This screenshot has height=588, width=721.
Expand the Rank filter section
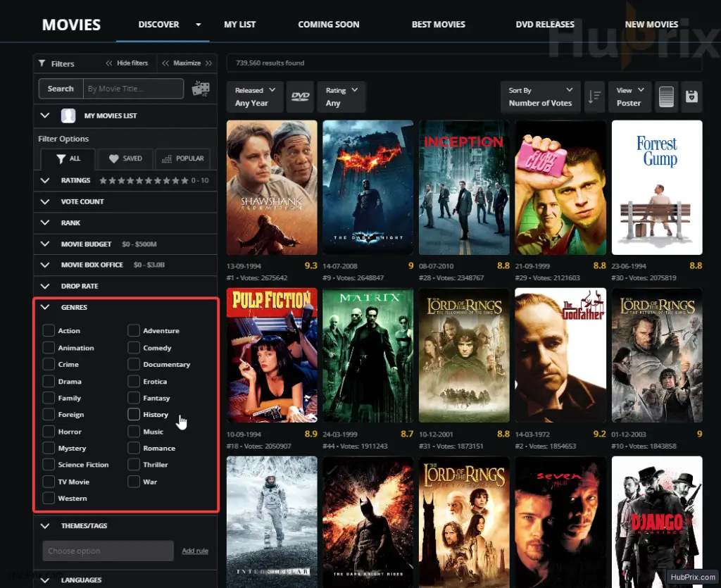45,223
